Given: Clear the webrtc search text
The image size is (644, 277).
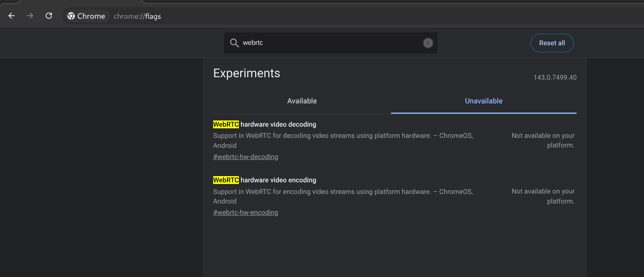Looking at the screenshot, I should (x=428, y=43).
